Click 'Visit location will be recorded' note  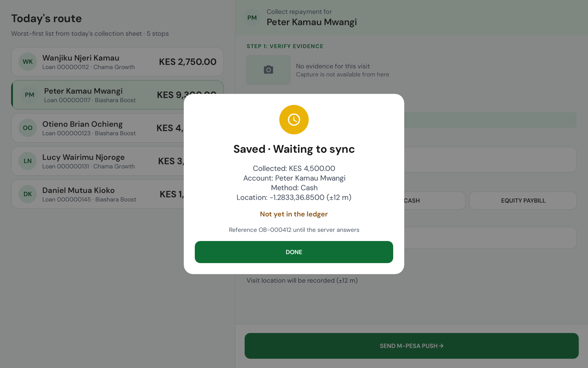pos(302,280)
